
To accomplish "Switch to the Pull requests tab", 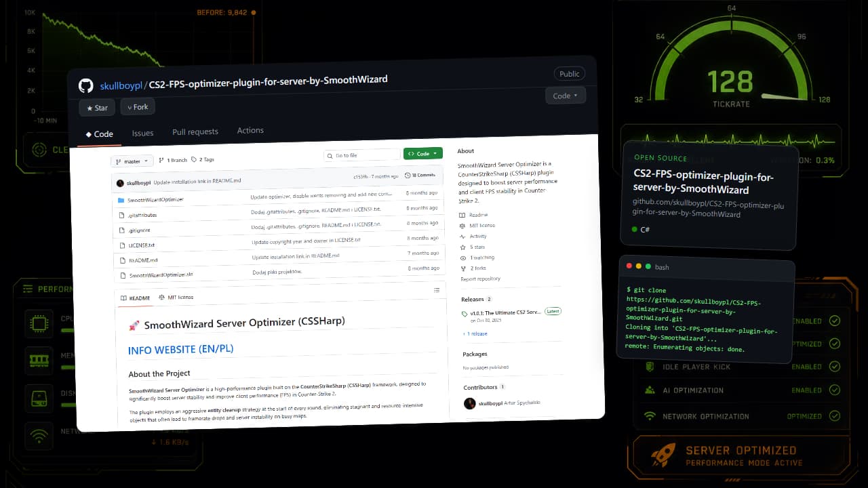I will click(x=195, y=131).
